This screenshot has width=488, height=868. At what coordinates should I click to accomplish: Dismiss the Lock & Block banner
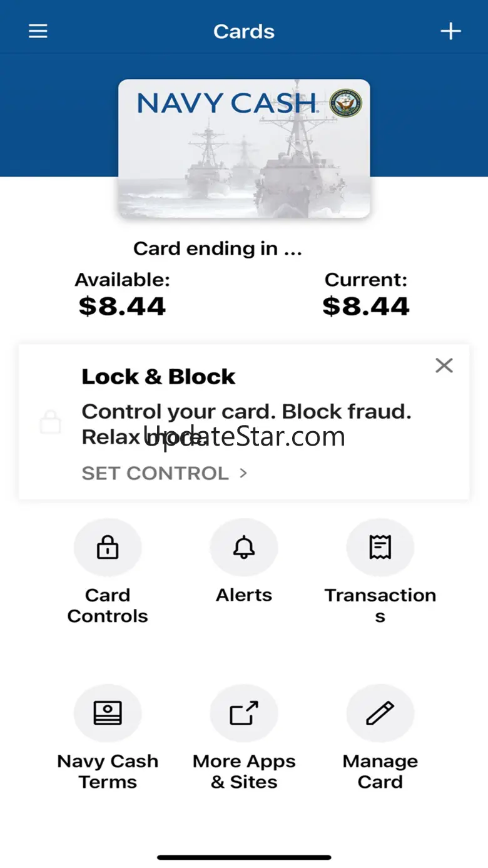point(444,365)
